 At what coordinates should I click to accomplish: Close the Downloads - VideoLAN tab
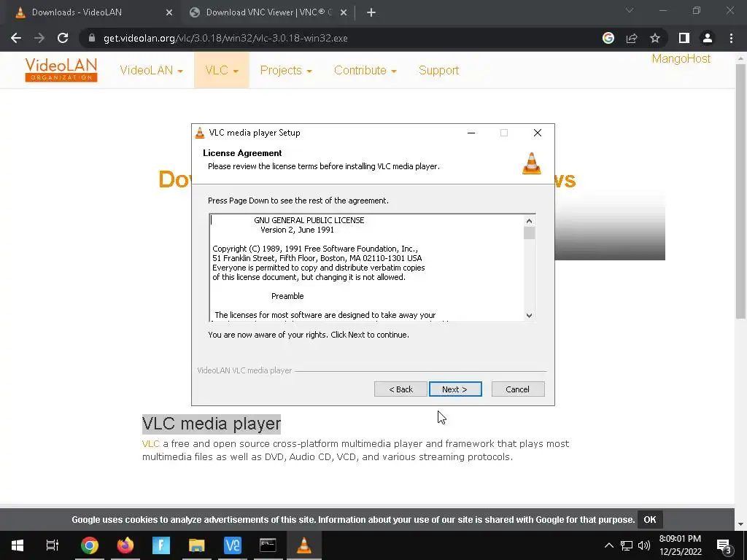click(x=169, y=13)
